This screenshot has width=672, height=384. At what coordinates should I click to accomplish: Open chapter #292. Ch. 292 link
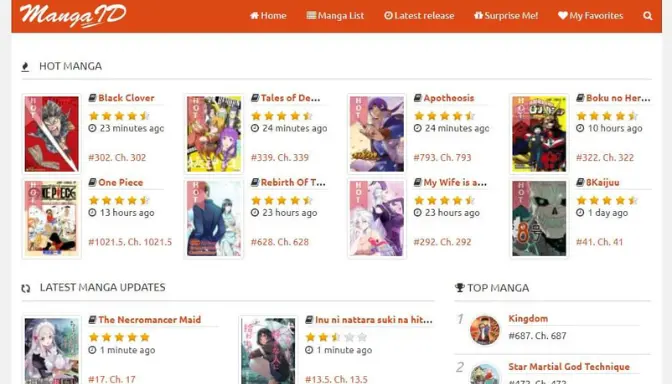(x=442, y=242)
